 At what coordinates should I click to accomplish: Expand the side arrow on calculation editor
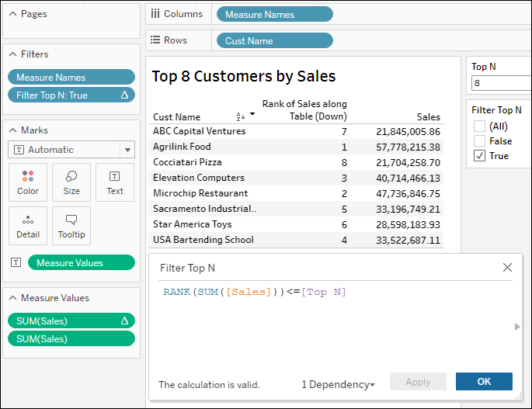(x=518, y=327)
